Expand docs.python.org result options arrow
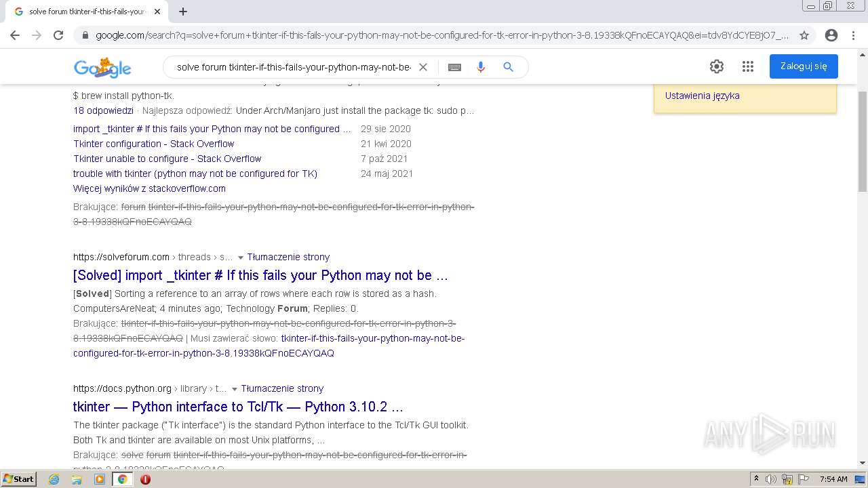The width and height of the screenshot is (868, 488). (x=234, y=389)
